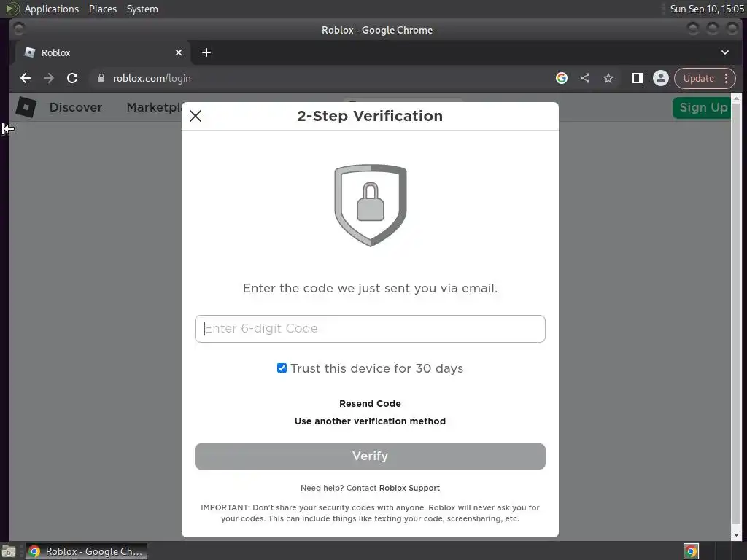Open the Marketplace nav item
The image size is (747, 560).
point(154,107)
